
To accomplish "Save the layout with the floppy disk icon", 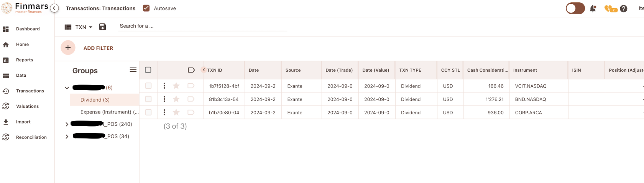I will click(x=102, y=27).
